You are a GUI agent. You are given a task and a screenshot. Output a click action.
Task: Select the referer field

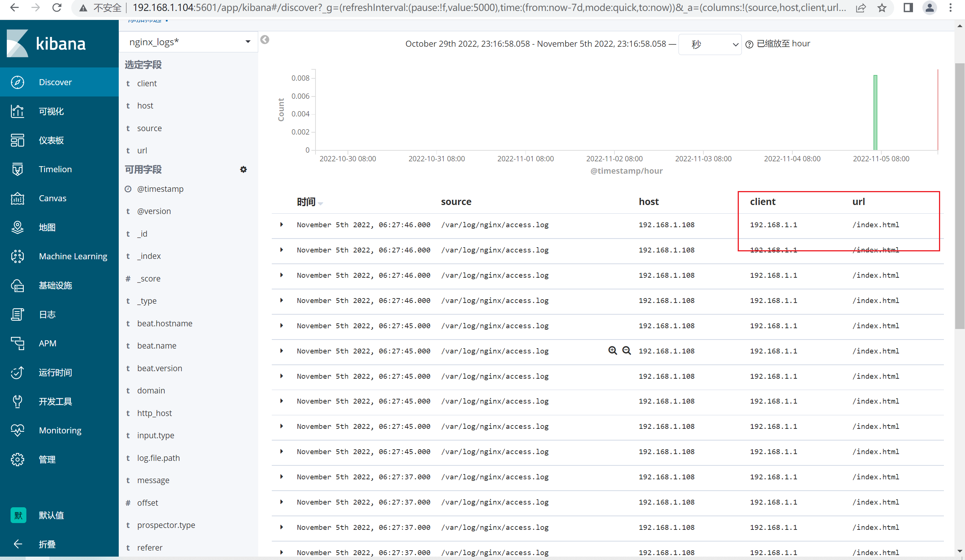(150, 547)
